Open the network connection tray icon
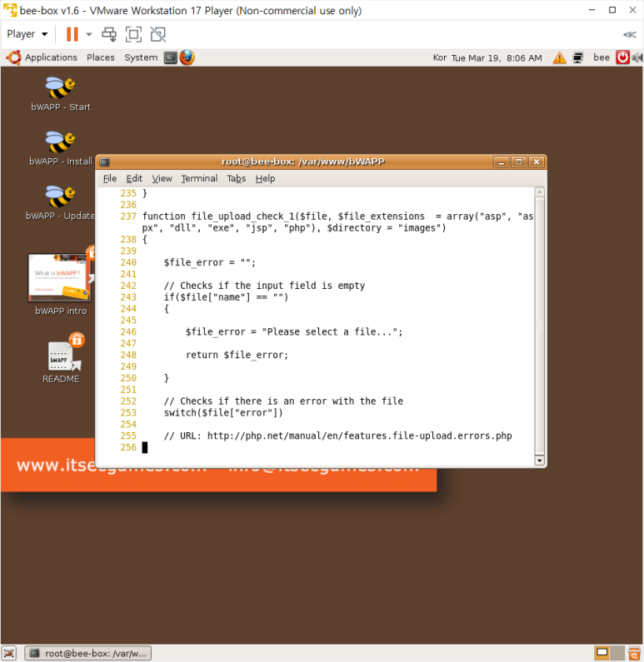Image resolution: width=644 pixels, height=662 pixels. point(578,57)
